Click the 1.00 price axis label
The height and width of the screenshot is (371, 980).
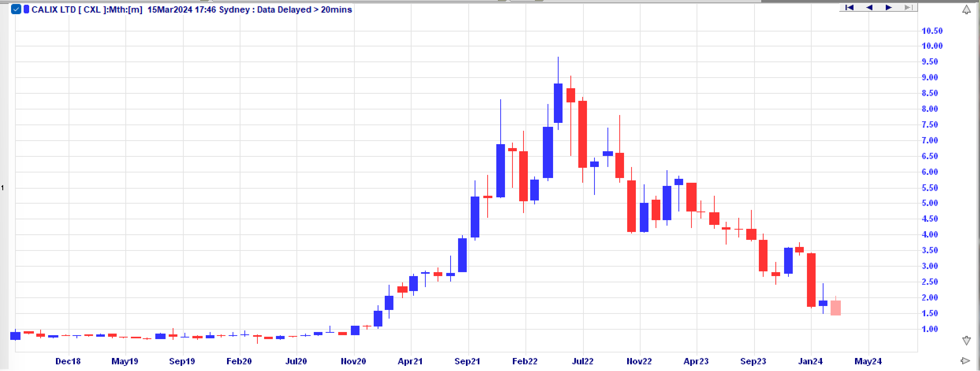pyautogui.click(x=930, y=329)
